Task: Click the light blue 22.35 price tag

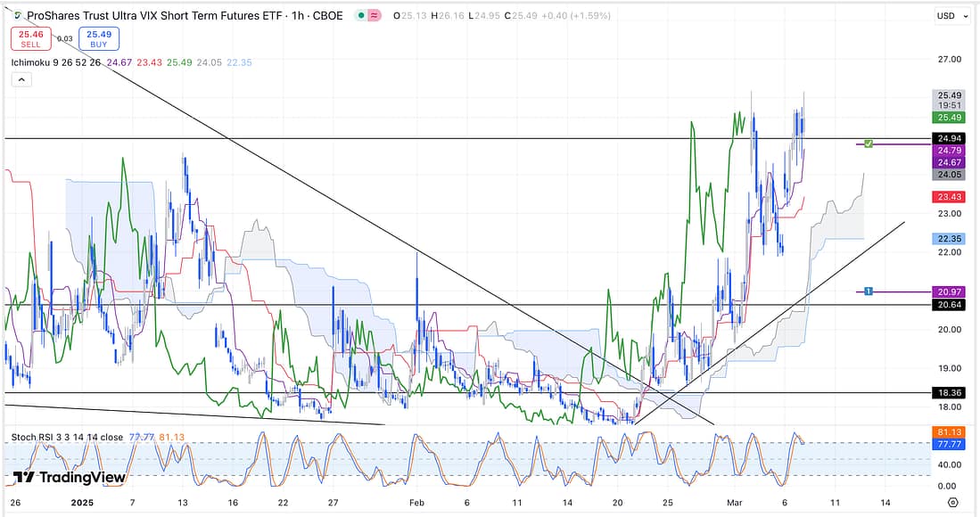Action: point(949,239)
